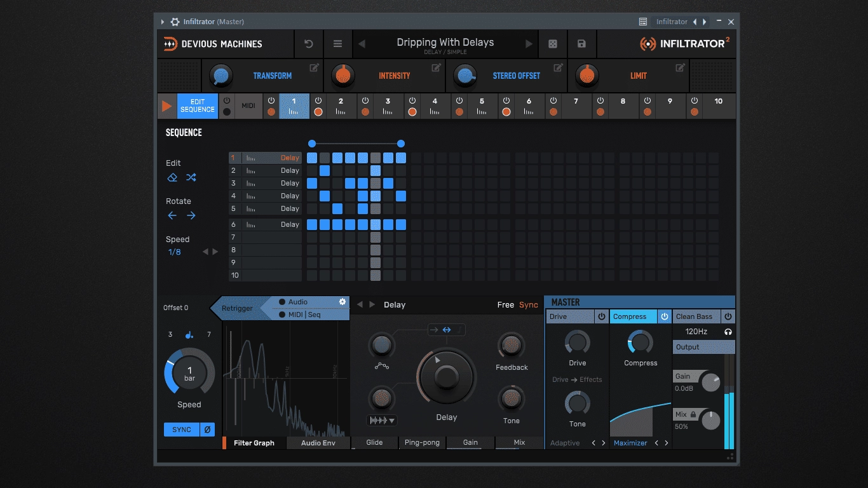Image resolution: width=868 pixels, height=488 pixels.
Task: Open the Mix tab in Delay panel
Action: click(519, 442)
